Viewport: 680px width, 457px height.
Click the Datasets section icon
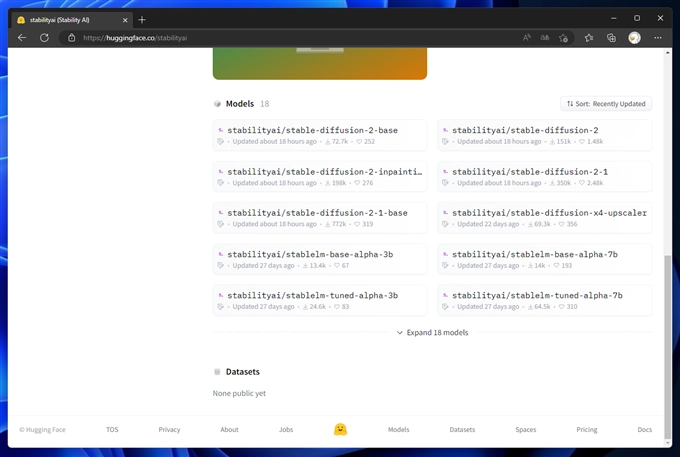coord(217,372)
